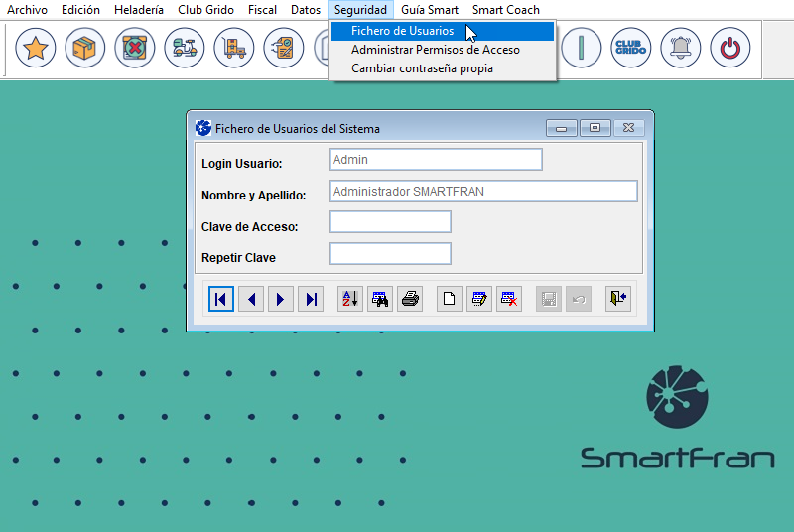Screen dimensions: 794x532
Task: Click the notification bell toolbar icon
Action: 681,48
